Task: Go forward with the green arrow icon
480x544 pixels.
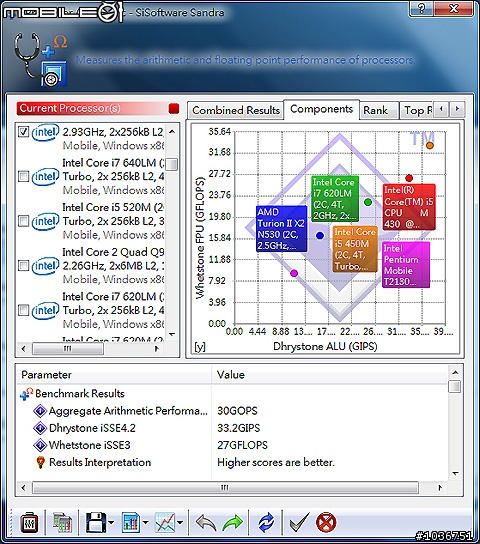Action: click(x=232, y=522)
